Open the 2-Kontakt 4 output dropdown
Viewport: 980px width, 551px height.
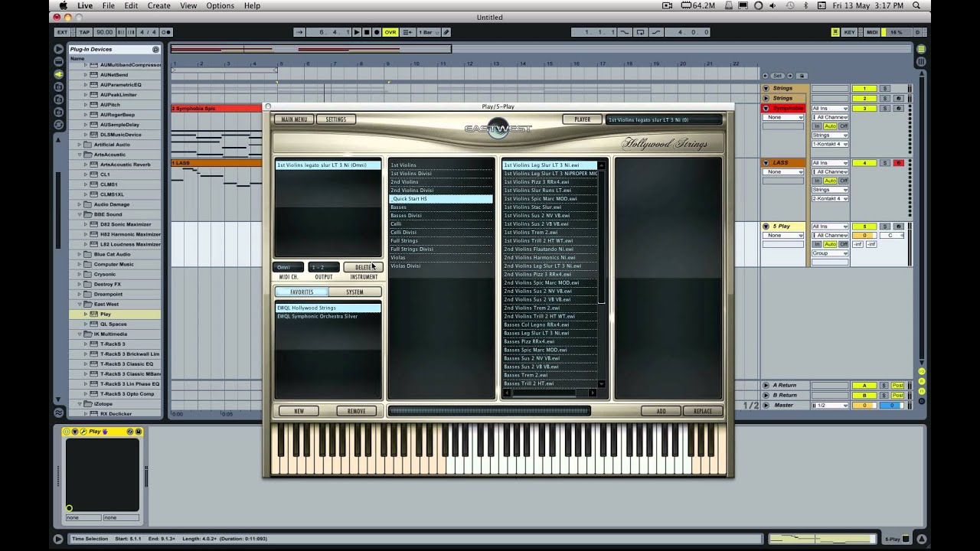(830, 198)
